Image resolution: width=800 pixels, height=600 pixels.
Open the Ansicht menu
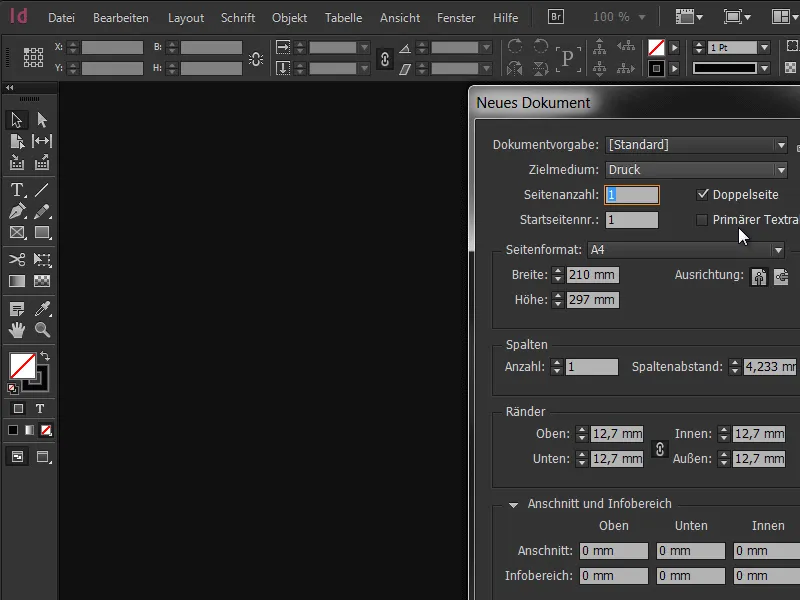click(399, 18)
